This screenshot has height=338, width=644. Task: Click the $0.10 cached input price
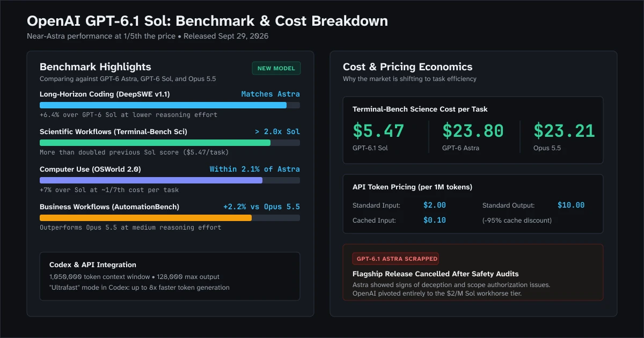coord(435,220)
